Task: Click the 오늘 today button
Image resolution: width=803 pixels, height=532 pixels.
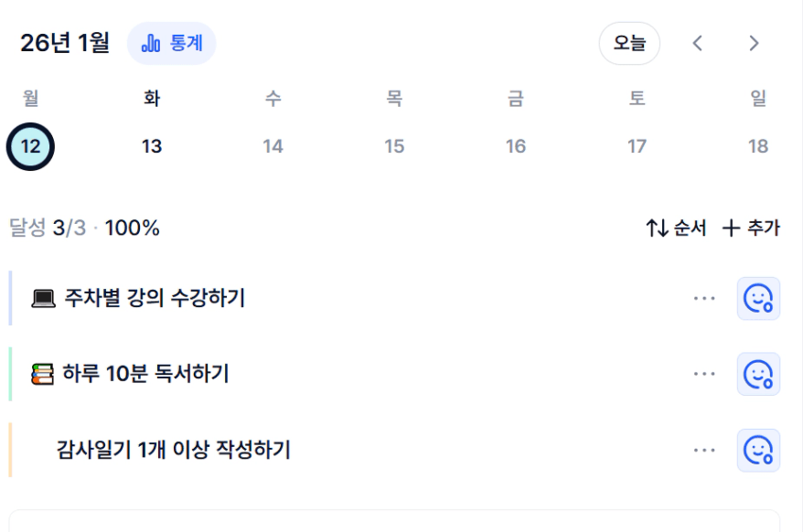Action: pos(629,43)
